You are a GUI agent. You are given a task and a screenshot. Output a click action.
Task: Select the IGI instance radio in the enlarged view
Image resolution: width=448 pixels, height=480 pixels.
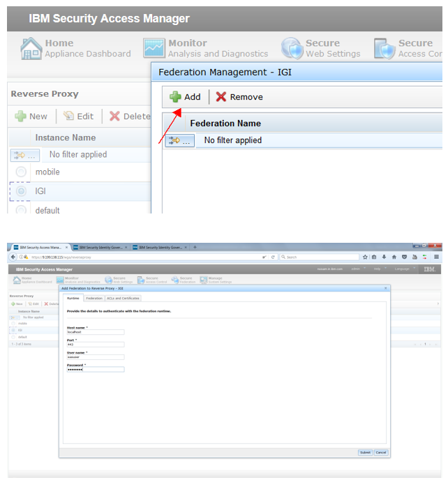tap(21, 191)
